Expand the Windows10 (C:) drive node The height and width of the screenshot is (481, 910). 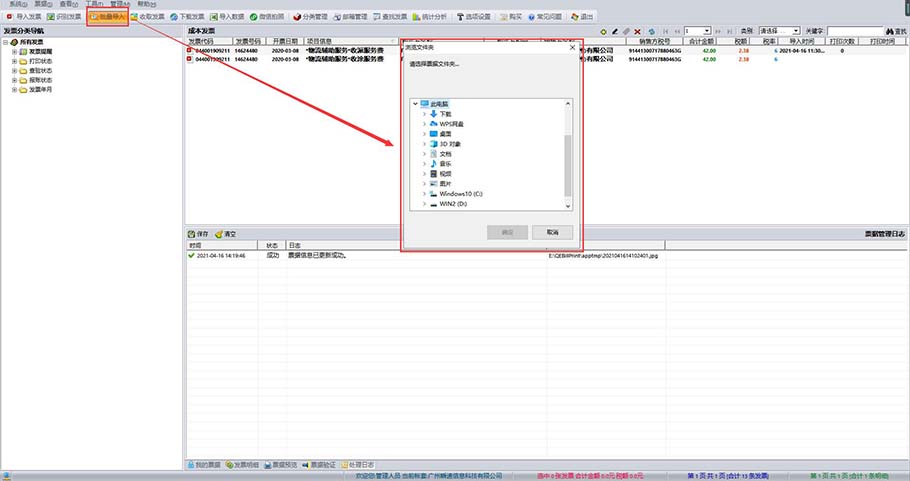[x=424, y=193]
